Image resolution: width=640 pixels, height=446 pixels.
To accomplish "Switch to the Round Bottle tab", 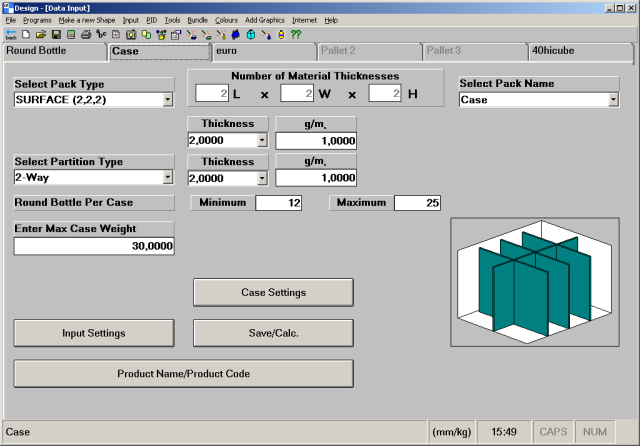I will (55, 51).
